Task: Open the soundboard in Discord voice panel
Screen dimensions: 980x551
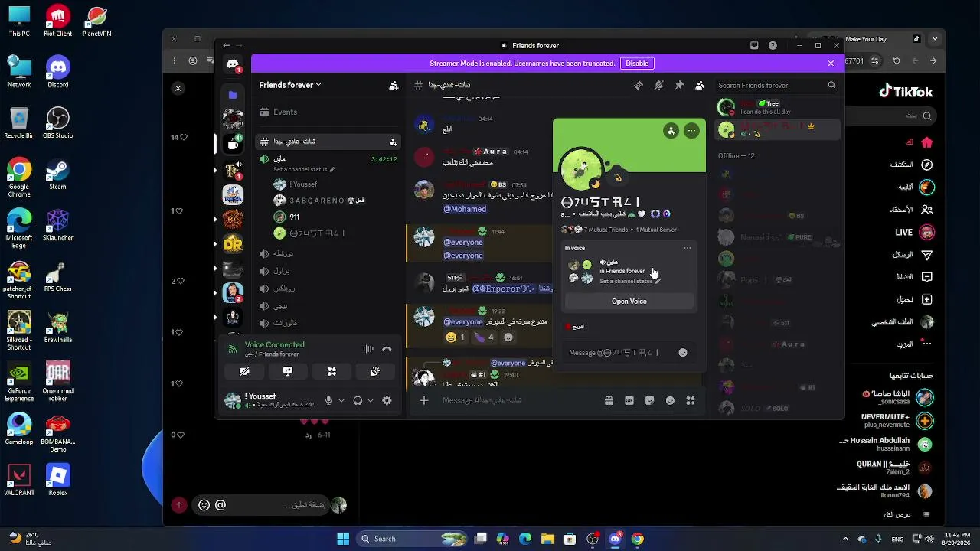Action: tap(375, 371)
